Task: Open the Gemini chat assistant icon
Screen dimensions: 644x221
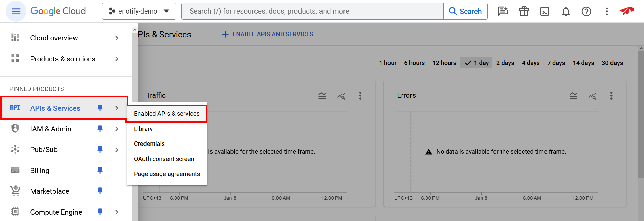Action: pyautogui.click(x=503, y=12)
